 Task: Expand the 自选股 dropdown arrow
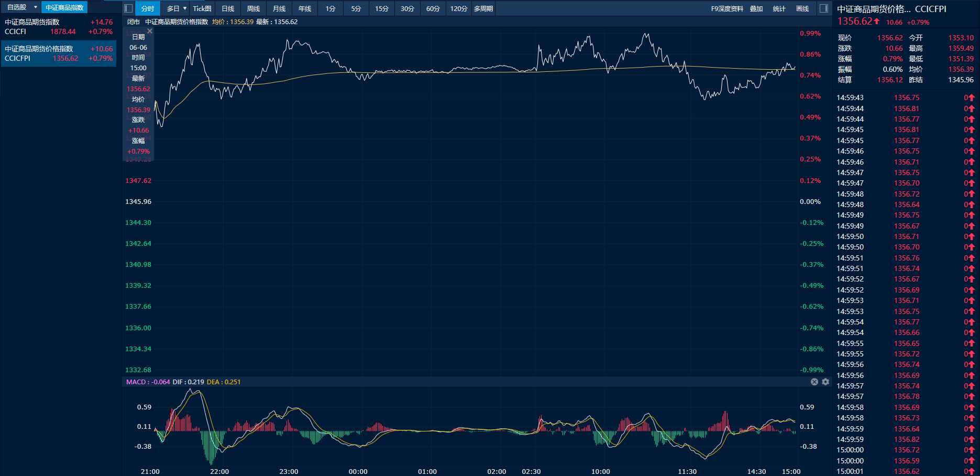tap(36, 7)
